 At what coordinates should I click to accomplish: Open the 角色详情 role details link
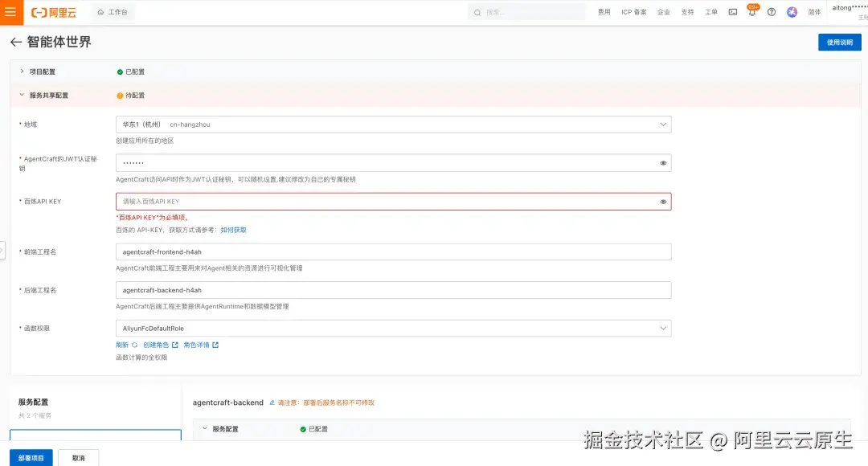point(201,345)
